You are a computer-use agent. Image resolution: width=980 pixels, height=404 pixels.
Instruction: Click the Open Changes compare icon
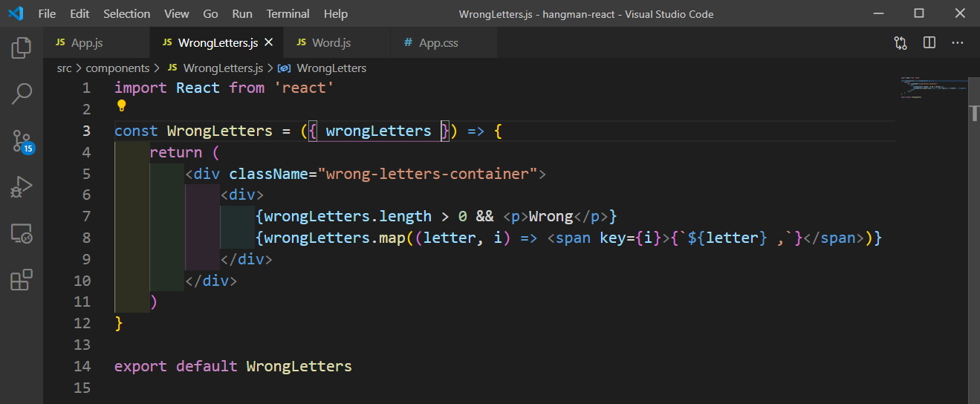[901, 43]
